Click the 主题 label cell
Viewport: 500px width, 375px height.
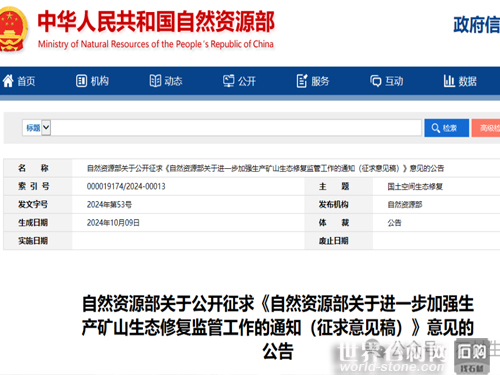[338, 186]
